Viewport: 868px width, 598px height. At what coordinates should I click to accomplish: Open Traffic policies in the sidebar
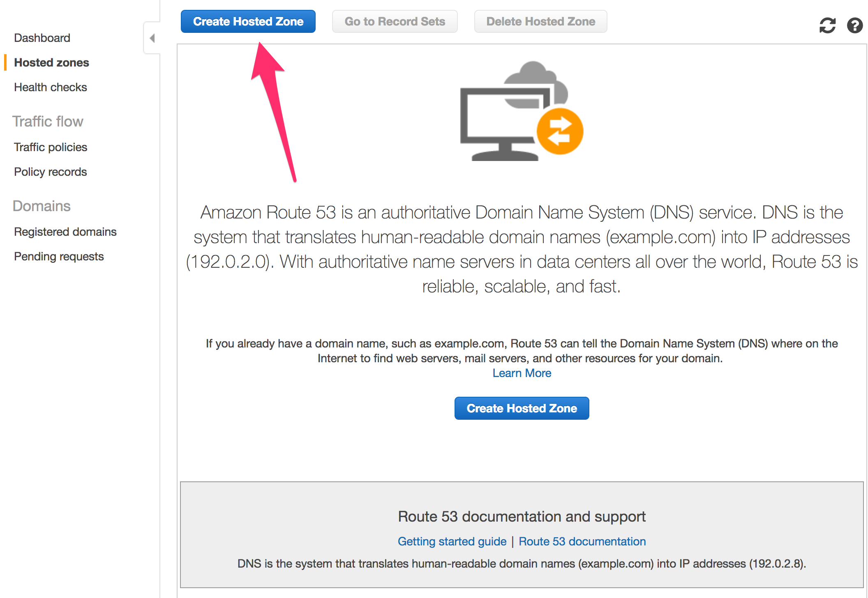51,147
